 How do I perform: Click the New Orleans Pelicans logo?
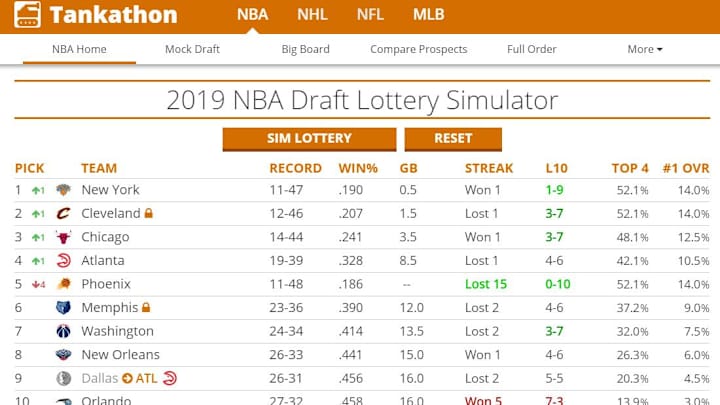click(64, 355)
